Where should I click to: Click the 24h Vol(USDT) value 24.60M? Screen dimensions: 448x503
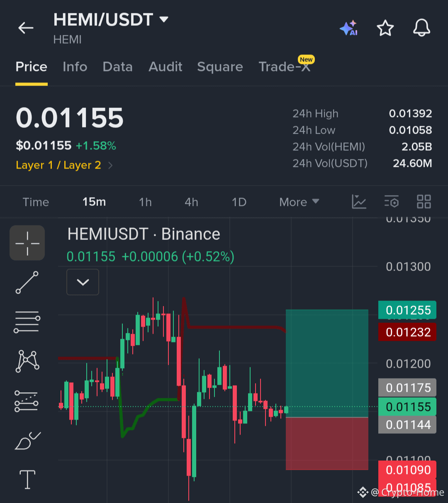pyautogui.click(x=412, y=164)
